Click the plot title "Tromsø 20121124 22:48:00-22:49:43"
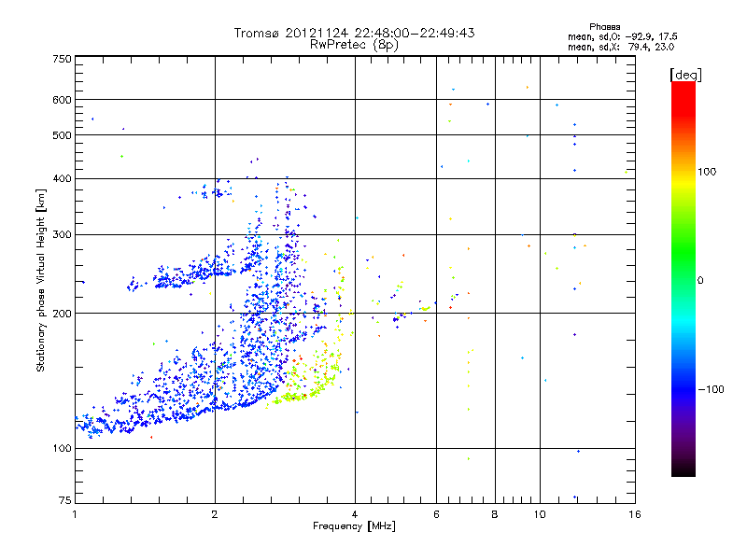This screenshot has height=560, width=747. [x=354, y=33]
